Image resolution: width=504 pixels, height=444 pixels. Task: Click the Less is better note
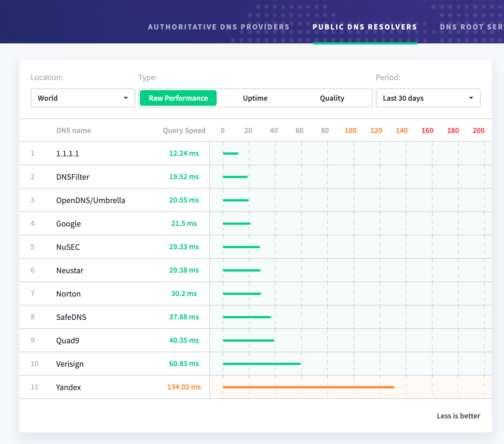coord(459,416)
